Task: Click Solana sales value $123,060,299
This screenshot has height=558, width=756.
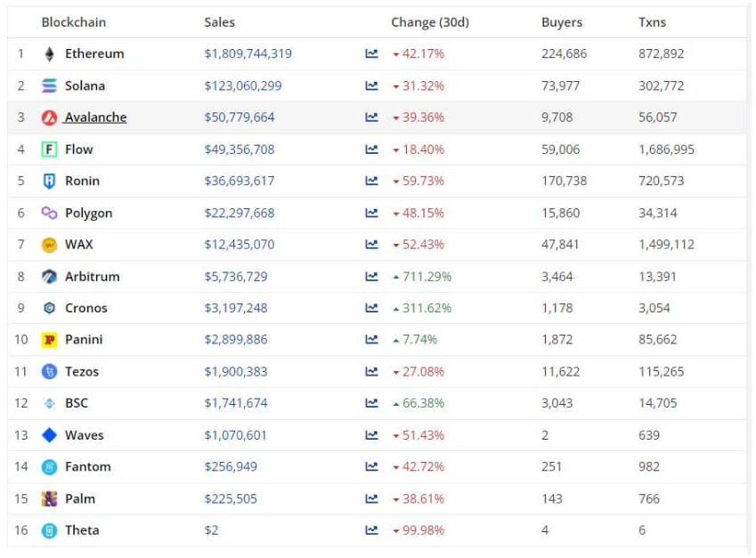Action: (x=242, y=86)
